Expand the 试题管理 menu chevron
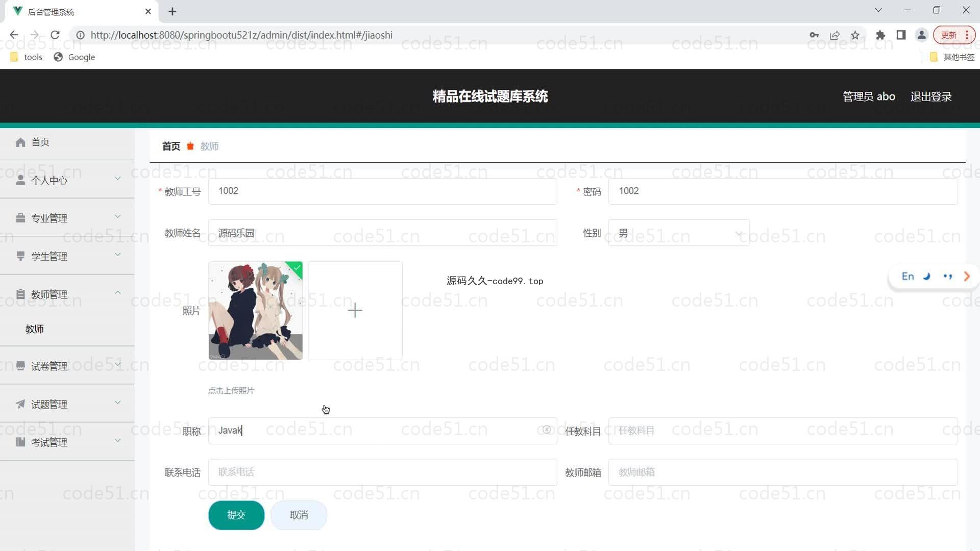The width and height of the screenshot is (980, 551). pos(118,402)
